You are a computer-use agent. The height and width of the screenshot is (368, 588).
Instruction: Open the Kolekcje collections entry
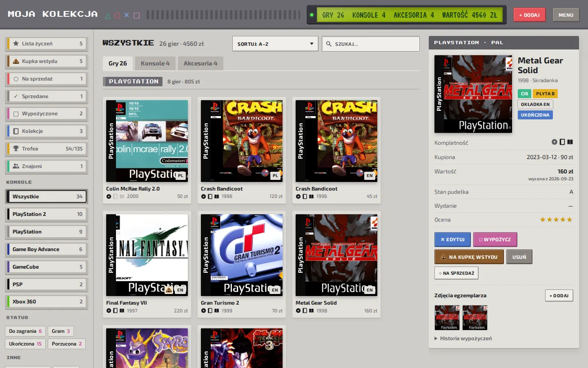[47, 131]
